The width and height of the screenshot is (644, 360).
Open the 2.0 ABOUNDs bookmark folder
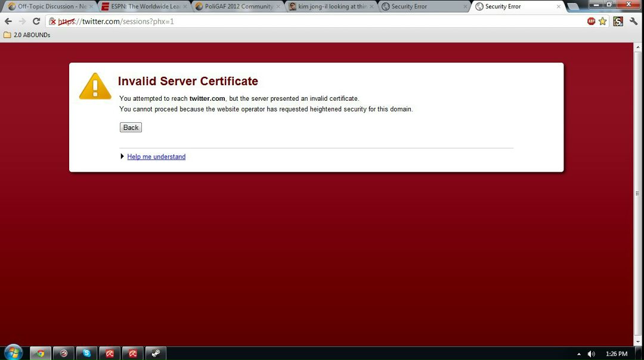tap(27, 35)
